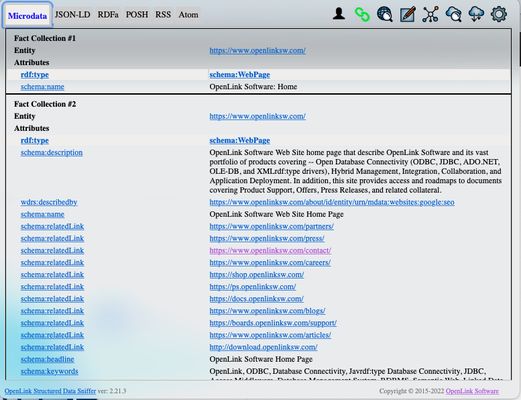Switch to the RDFa tab
This screenshot has width=521, height=400.
[108, 15]
